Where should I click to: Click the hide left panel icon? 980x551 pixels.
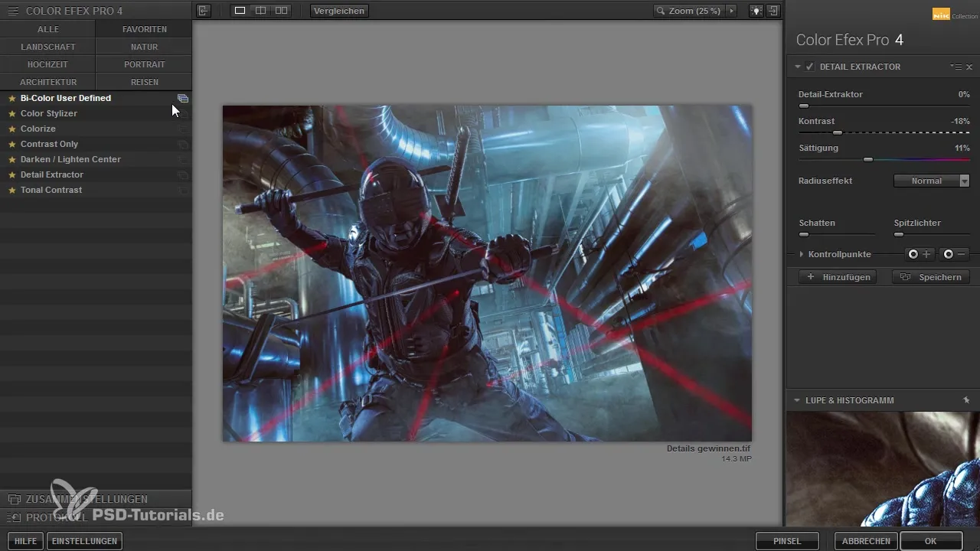click(x=203, y=11)
